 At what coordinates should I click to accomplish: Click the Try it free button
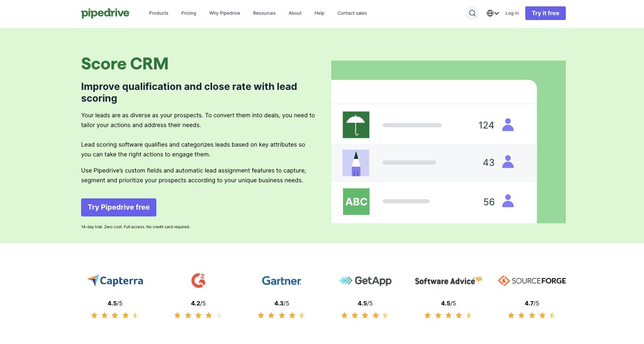[545, 13]
